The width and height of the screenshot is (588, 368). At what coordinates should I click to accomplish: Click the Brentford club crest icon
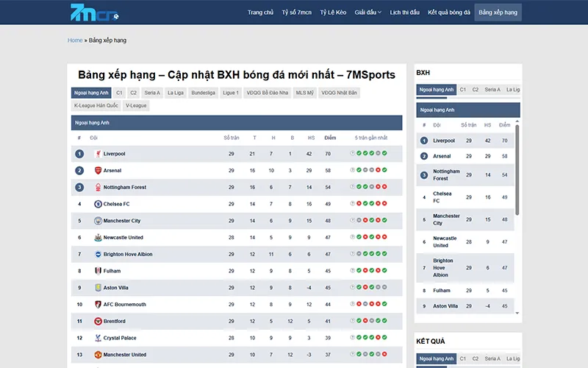(98, 322)
